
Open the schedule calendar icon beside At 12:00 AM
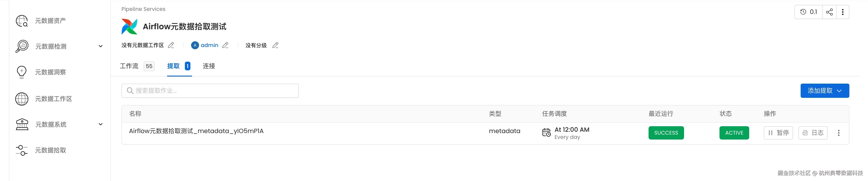point(546,133)
